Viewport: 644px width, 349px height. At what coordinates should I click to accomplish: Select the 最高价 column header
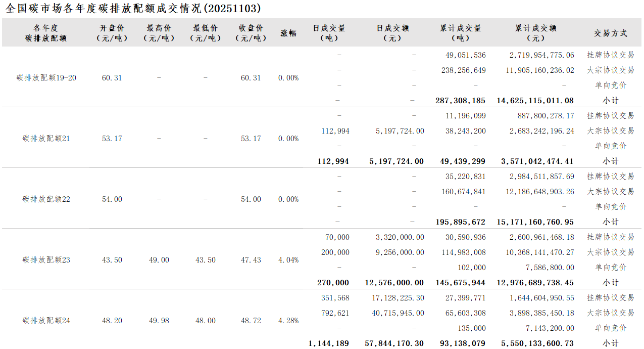point(159,33)
